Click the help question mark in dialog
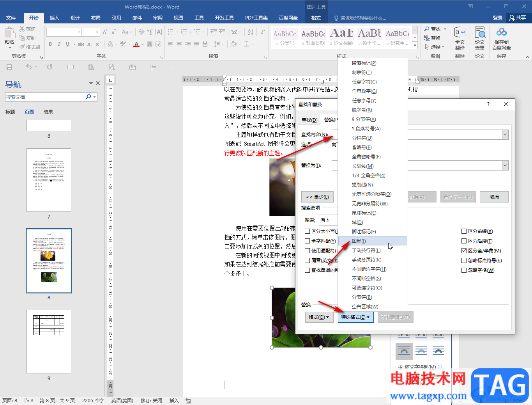Screen dimensions: 532x405 click(488, 104)
